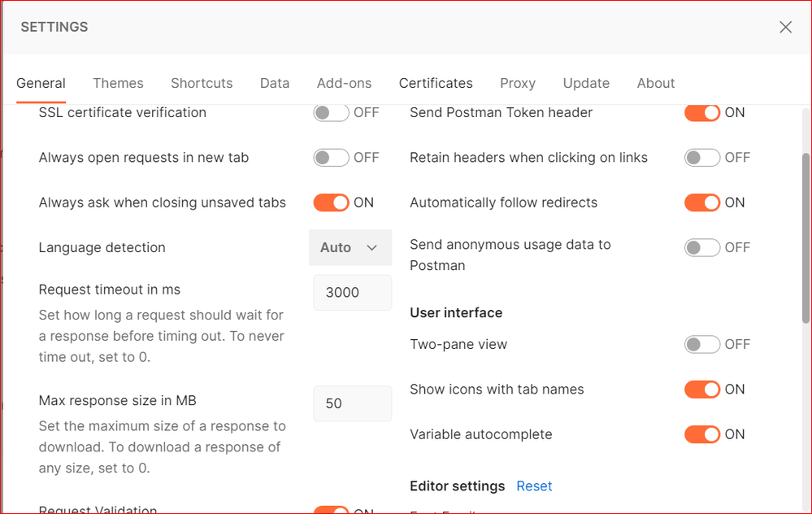Turn off Variable autocomplete toggle
812x514 pixels.
[702, 435]
